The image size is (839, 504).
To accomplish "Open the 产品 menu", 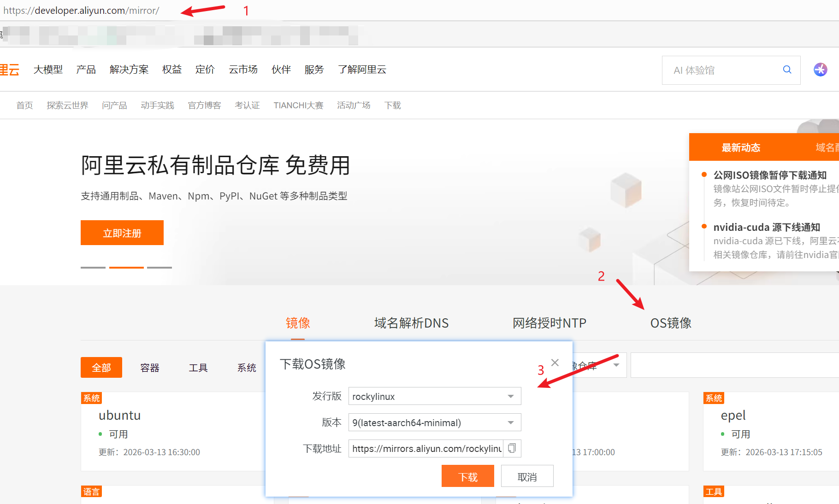I will [86, 70].
